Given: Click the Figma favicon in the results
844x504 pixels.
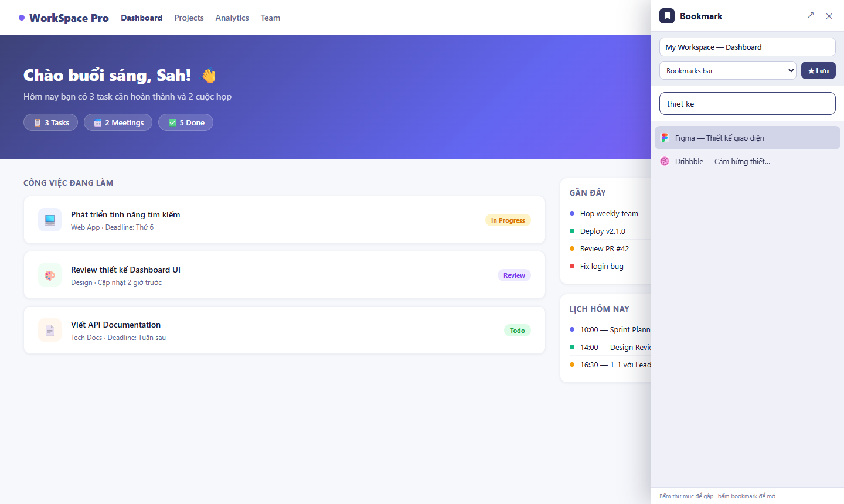Looking at the screenshot, I should pos(665,138).
